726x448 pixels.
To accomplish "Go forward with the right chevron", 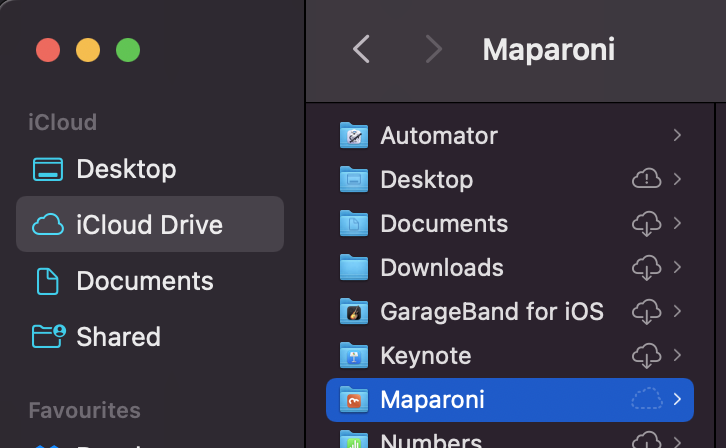I will (x=434, y=49).
